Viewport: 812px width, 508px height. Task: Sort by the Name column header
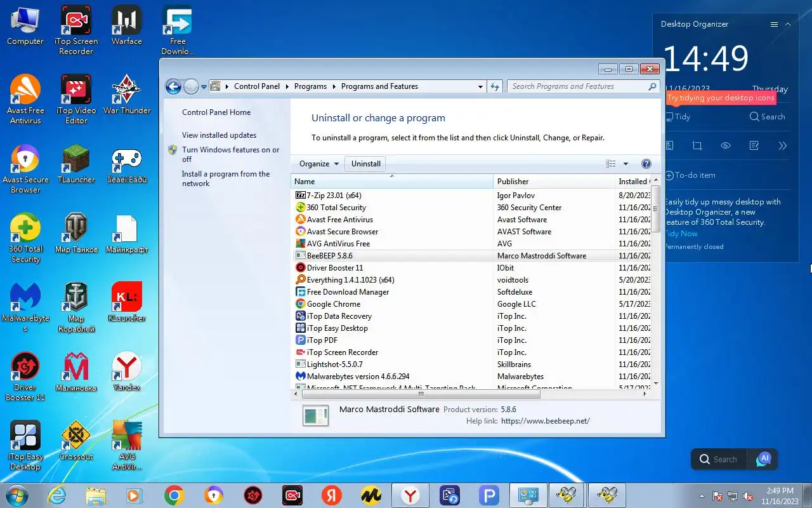point(391,182)
